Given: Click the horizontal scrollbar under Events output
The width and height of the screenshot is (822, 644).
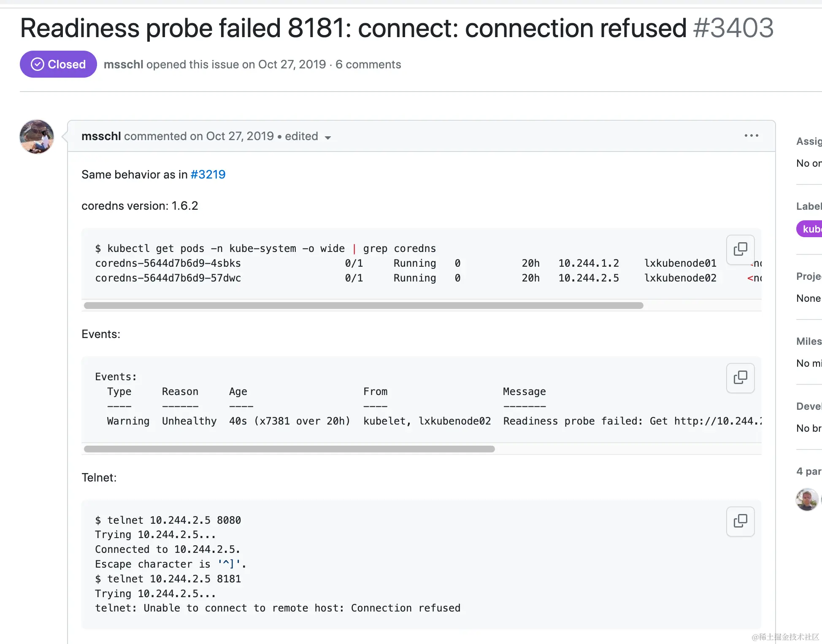Looking at the screenshot, I should tap(289, 449).
